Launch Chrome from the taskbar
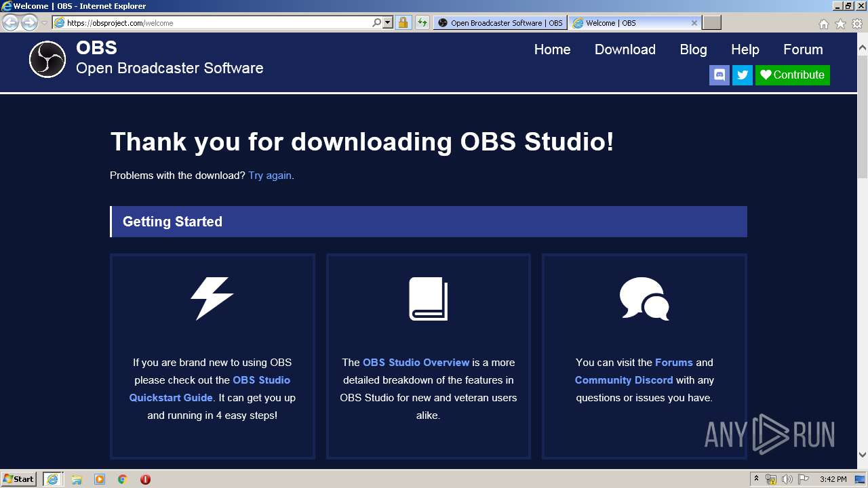The image size is (868, 488). [x=123, y=479]
